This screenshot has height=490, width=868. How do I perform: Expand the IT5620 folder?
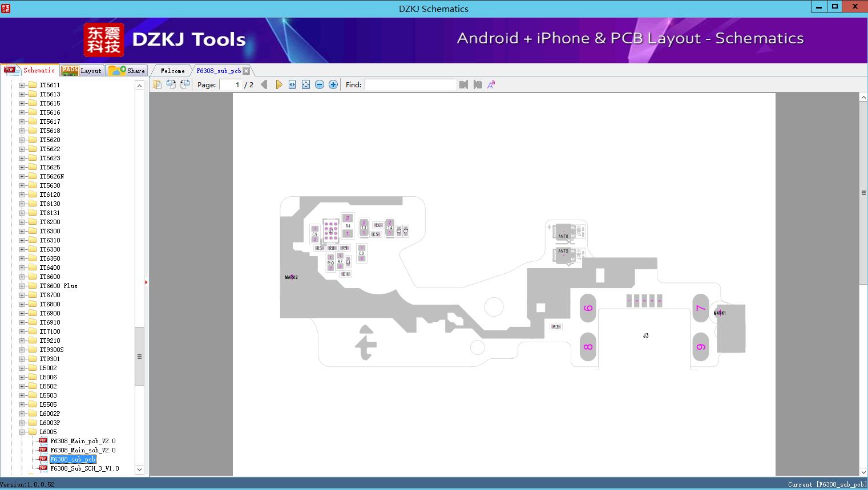(x=22, y=140)
